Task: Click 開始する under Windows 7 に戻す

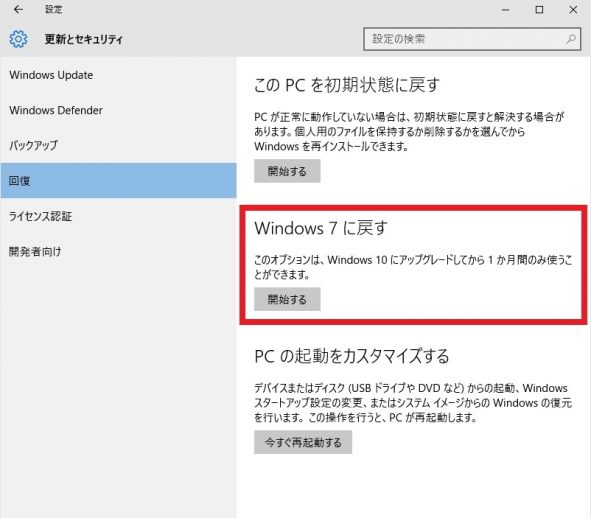Action: (x=287, y=299)
